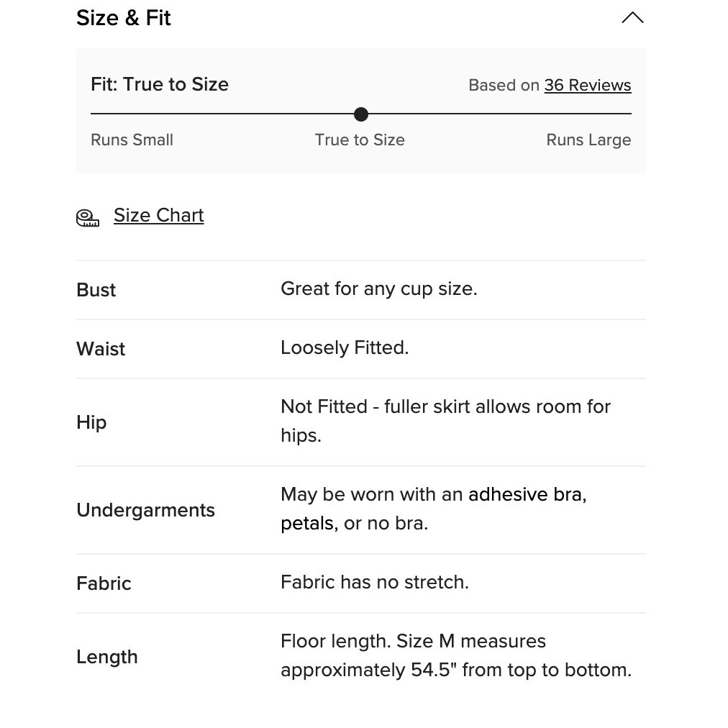Open the 36 Reviews link
The width and height of the screenshot is (728, 728).
[587, 86]
